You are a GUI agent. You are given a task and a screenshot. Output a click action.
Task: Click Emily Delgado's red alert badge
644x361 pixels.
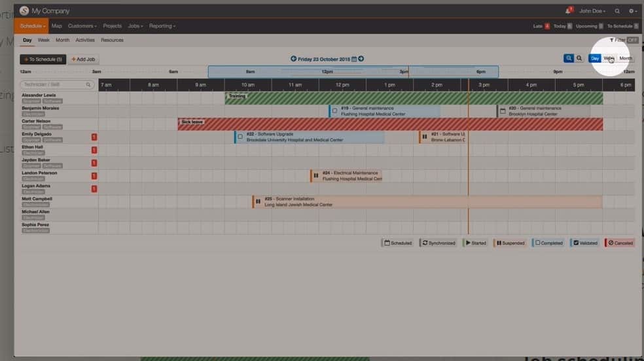(94, 137)
